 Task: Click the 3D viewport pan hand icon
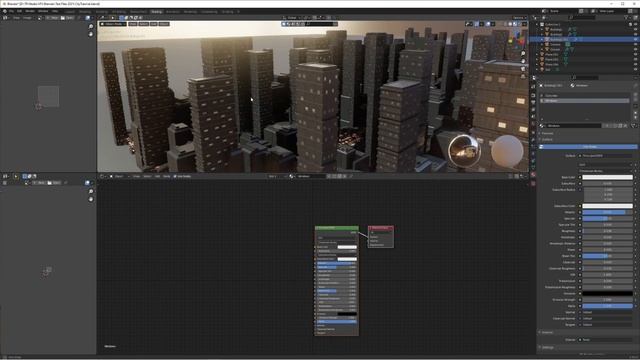point(523,61)
